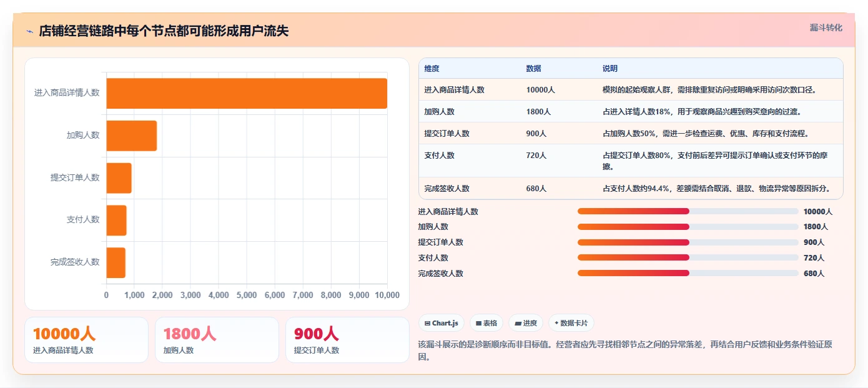
Task: Click the 10000人 value beside the progress bar
Action: pyautogui.click(x=818, y=212)
